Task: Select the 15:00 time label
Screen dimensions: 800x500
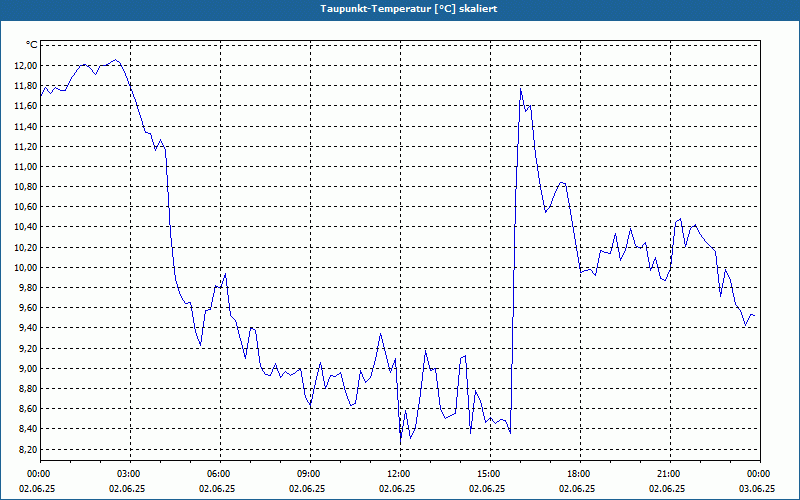Action: click(x=490, y=474)
